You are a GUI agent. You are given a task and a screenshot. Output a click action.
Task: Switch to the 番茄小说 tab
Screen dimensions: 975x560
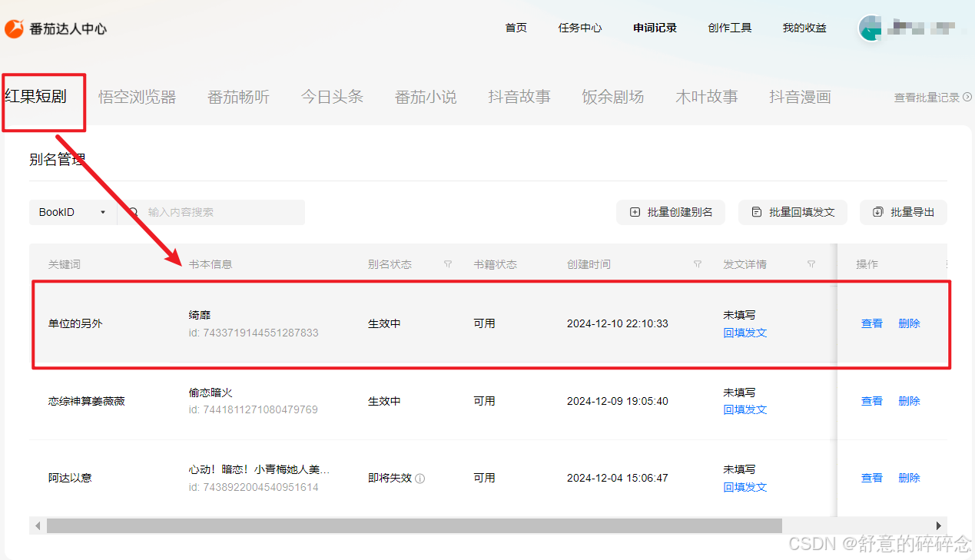[x=426, y=97]
